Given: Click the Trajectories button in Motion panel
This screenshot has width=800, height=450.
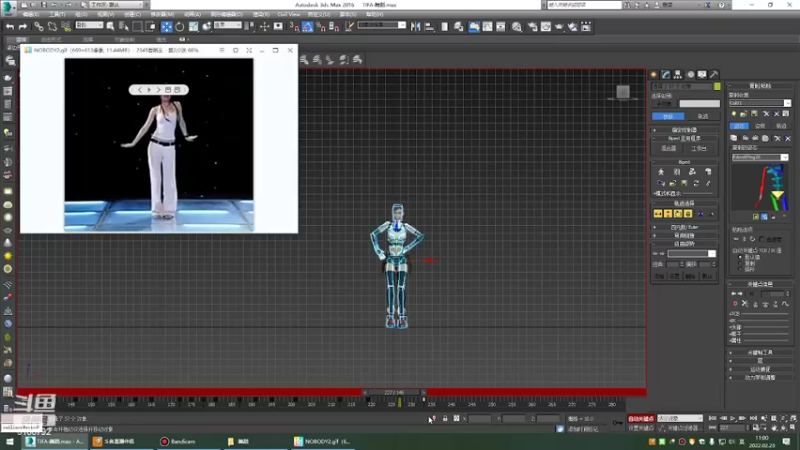Looking at the screenshot, I should (x=702, y=116).
